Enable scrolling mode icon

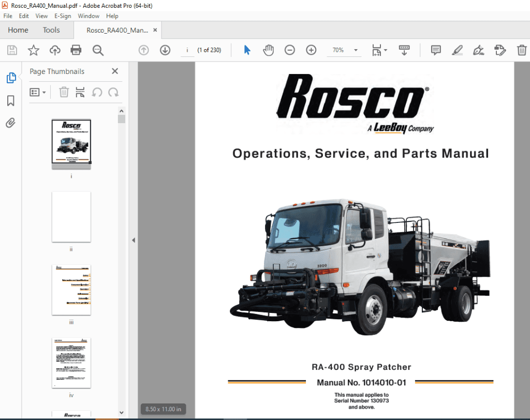[404, 50]
